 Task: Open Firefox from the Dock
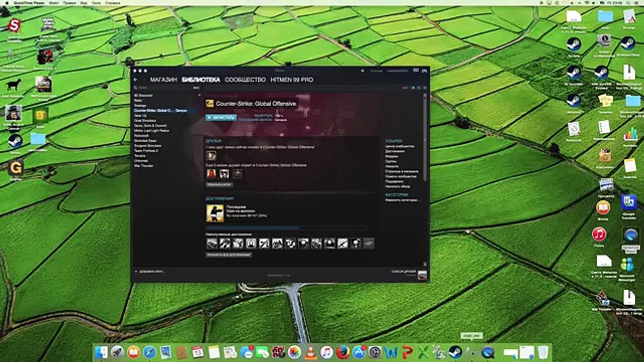[x=343, y=352]
